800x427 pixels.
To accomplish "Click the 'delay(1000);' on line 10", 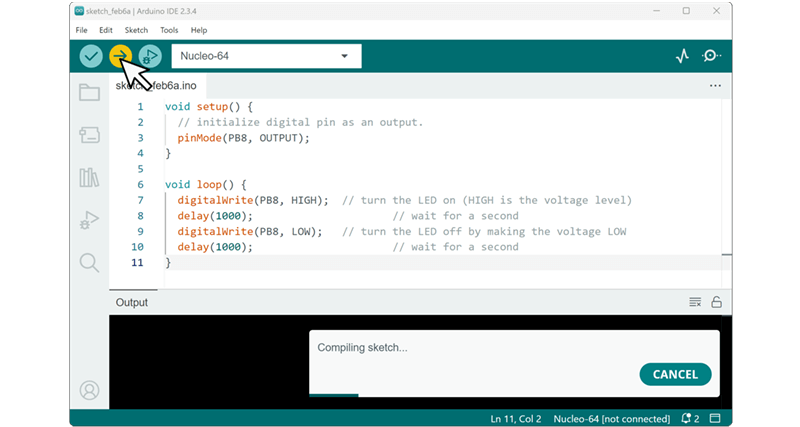I will click(x=215, y=247).
